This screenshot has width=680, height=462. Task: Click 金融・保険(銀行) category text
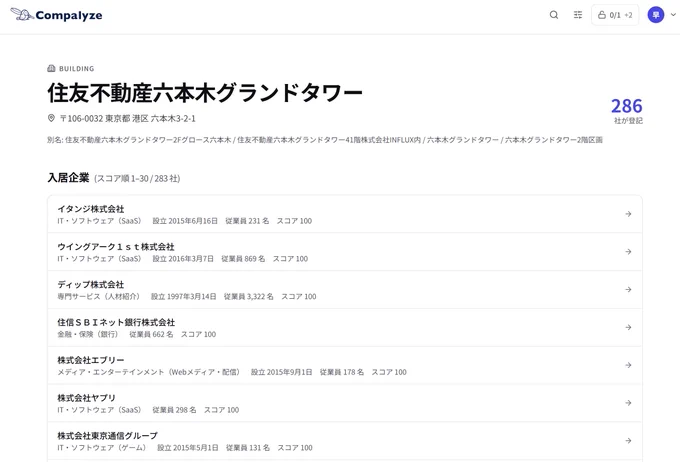click(x=88, y=334)
